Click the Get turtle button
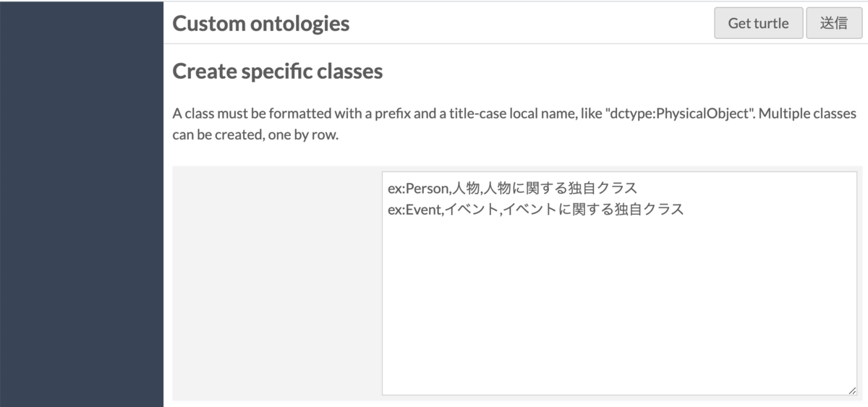The height and width of the screenshot is (407, 868). (x=758, y=22)
